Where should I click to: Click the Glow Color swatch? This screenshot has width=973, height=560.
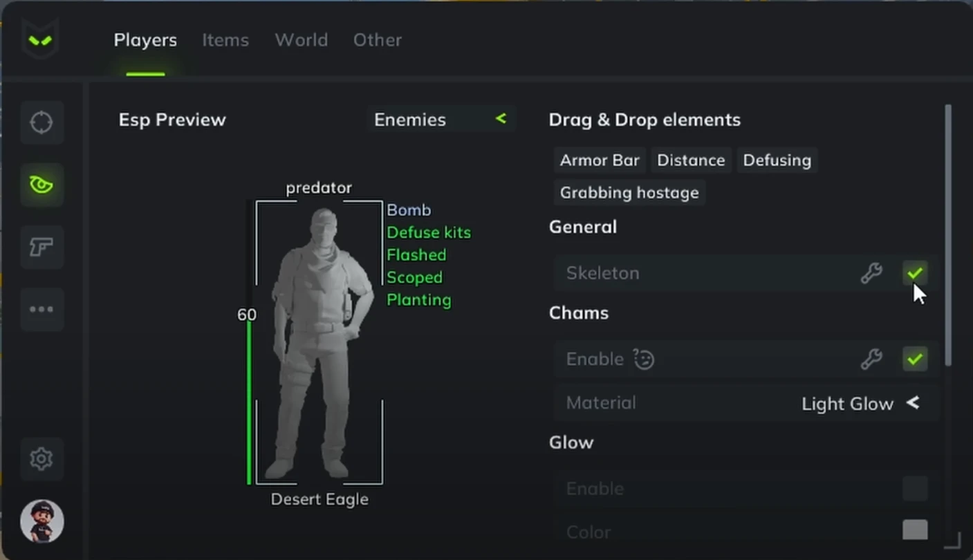[x=915, y=531]
